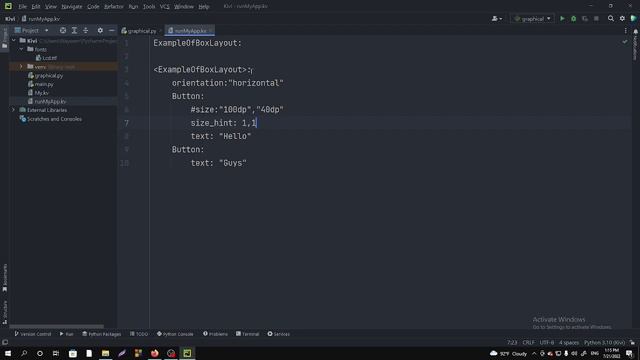Viewport: 640px width, 360px height.
Task: Hide the Project panel with minus icon
Action: click(x=111, y=31)
